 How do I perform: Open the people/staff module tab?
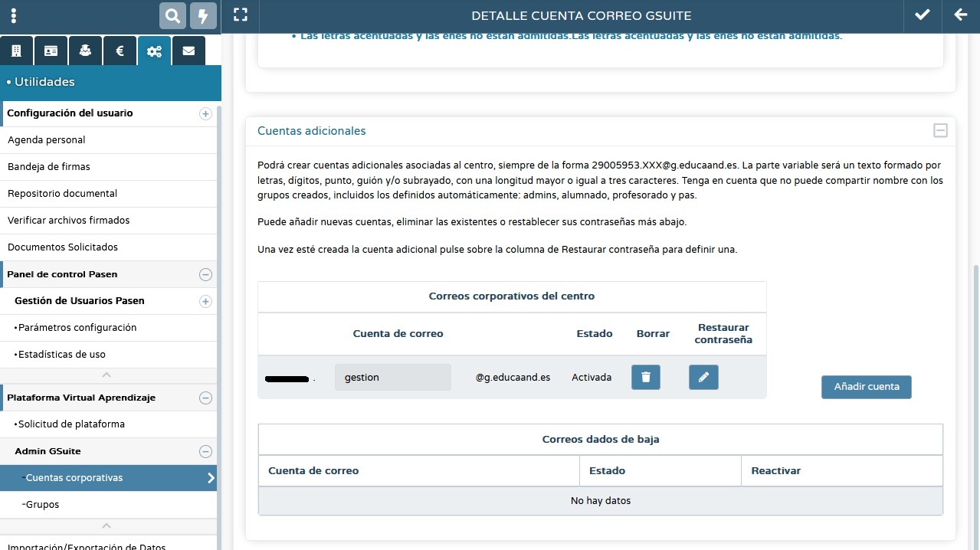[x=85, y=51]
